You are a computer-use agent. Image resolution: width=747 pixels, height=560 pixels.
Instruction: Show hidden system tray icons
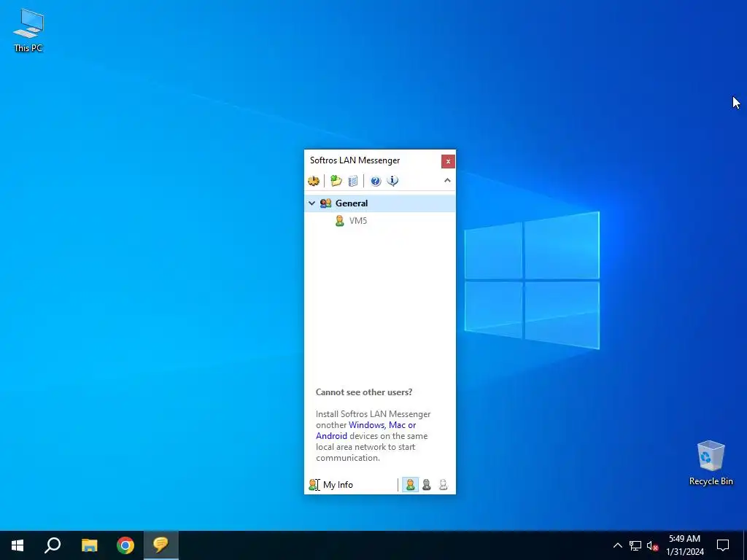(x=617, y=545)
